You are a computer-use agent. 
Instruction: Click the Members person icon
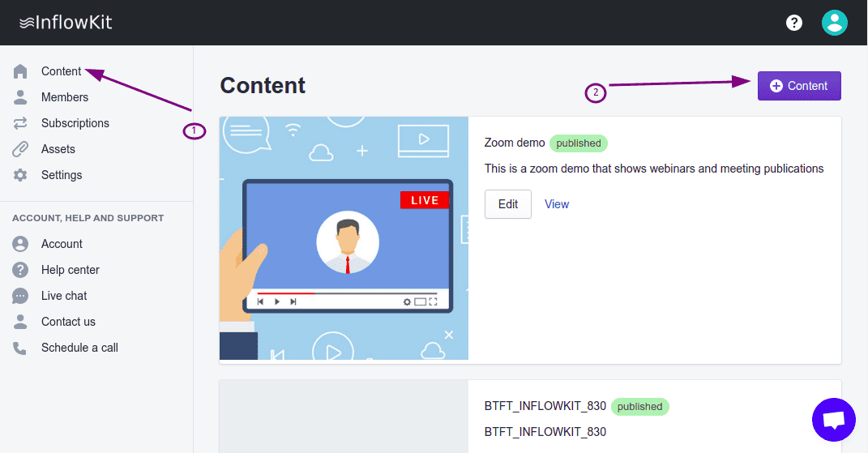click(x=20, y=97)
